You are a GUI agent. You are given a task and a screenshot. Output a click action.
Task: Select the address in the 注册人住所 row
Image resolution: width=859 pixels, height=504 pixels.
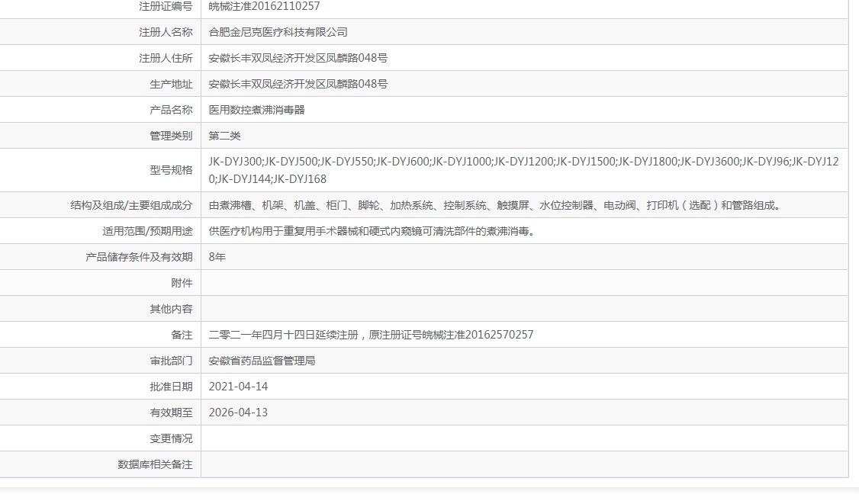pyautogui.click(x=298, y=58)
